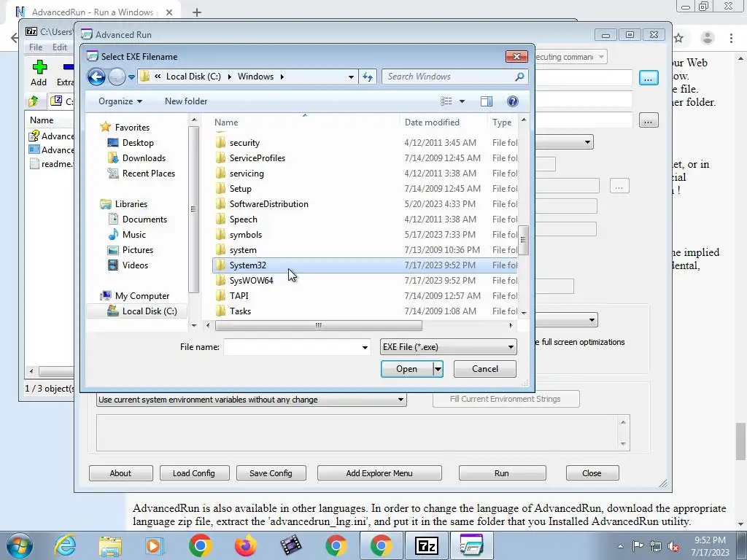This screenshot has height=560, width=747.
Task: Select the System32 folder
Action: pos(248,265)
